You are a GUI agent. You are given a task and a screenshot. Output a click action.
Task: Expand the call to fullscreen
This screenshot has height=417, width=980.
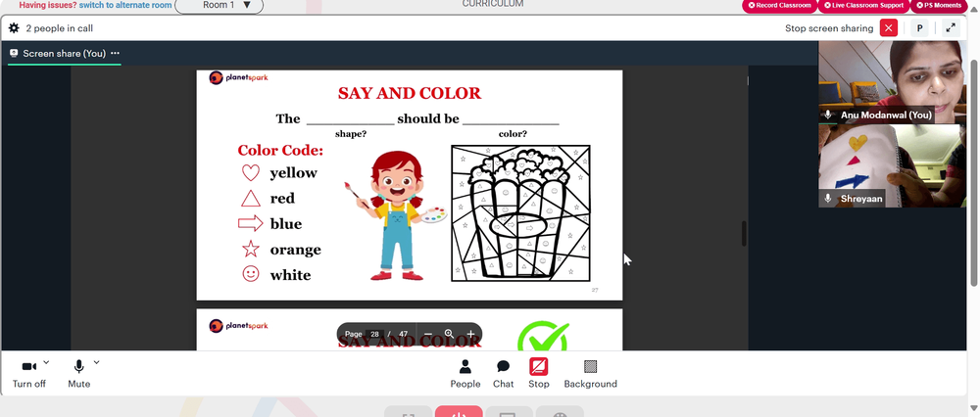tap(951, 28)
